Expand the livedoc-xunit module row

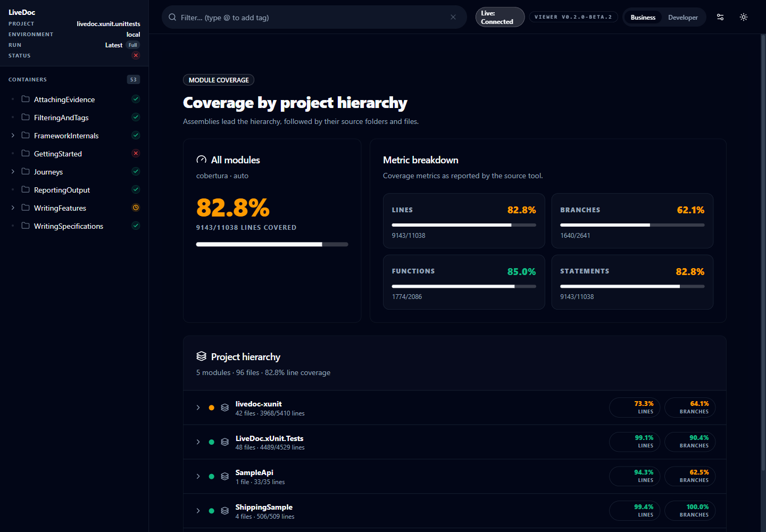click(198, 408)
